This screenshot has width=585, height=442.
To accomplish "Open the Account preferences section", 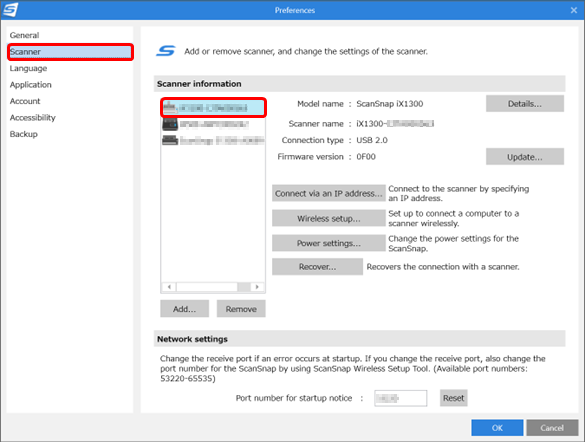I will pyautogui.click(x=25, y=101).
